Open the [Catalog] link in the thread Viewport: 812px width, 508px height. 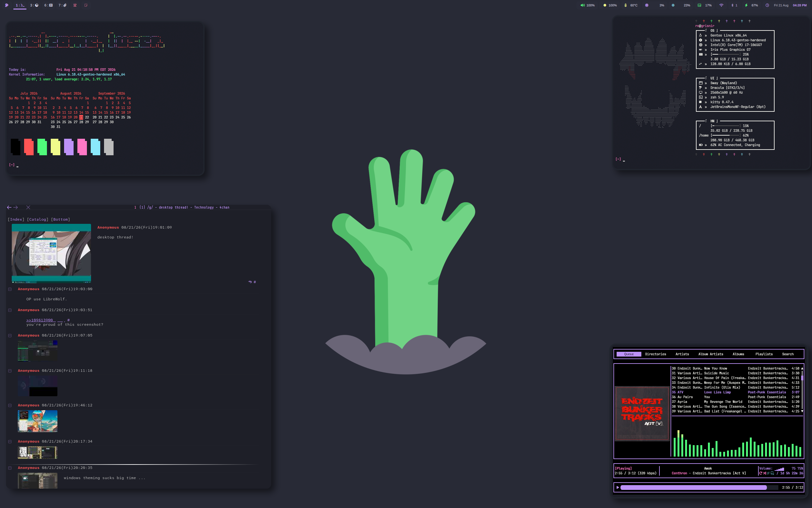(37, 219)
